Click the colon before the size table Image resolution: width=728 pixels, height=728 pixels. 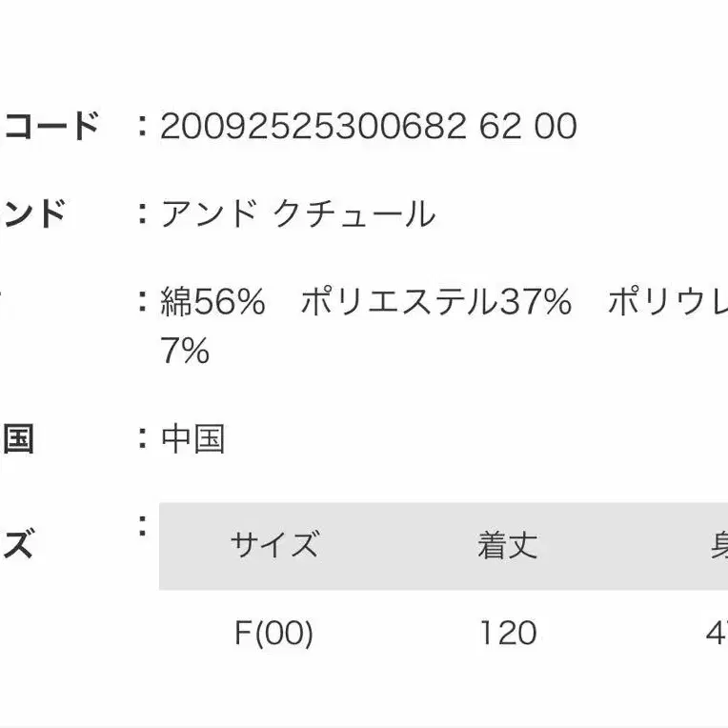coord(142,524)
